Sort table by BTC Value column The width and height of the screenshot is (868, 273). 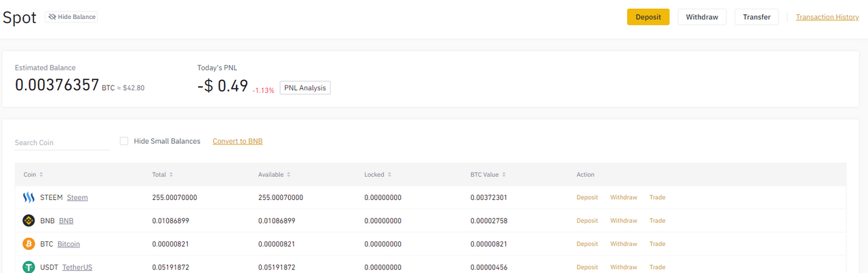[x=488, y=175]
